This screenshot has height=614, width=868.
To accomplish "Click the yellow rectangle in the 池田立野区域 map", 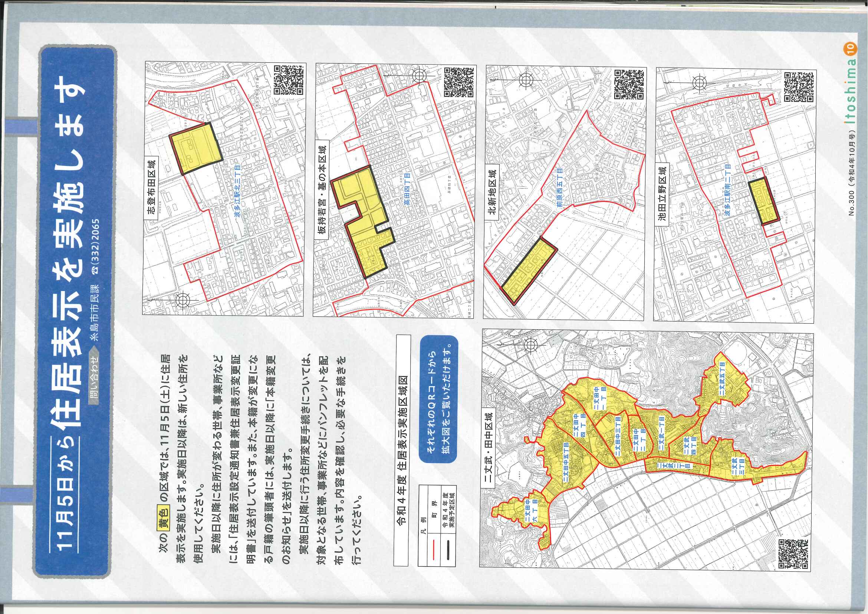I will [x=764, y=202].
